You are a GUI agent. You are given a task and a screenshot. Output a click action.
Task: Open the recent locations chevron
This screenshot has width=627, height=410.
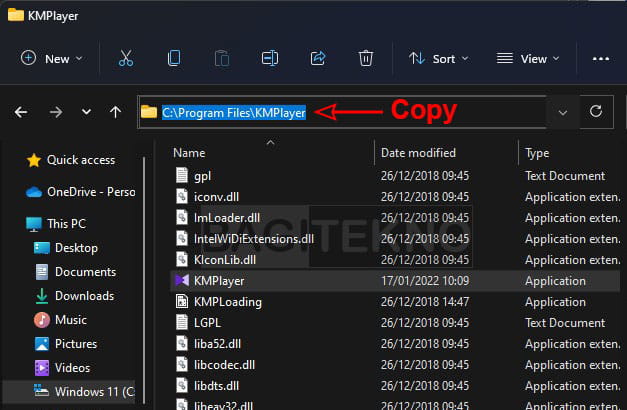click(x=86, y=112)
